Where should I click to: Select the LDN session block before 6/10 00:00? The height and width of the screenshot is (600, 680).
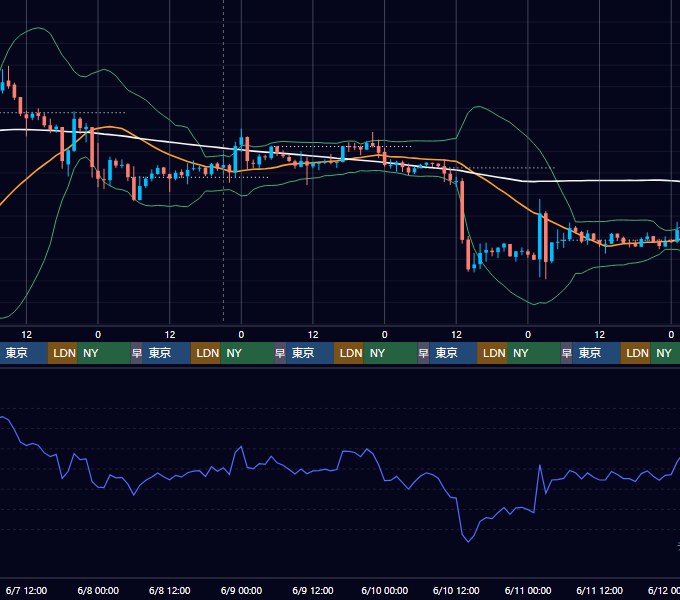coord(349,353)
